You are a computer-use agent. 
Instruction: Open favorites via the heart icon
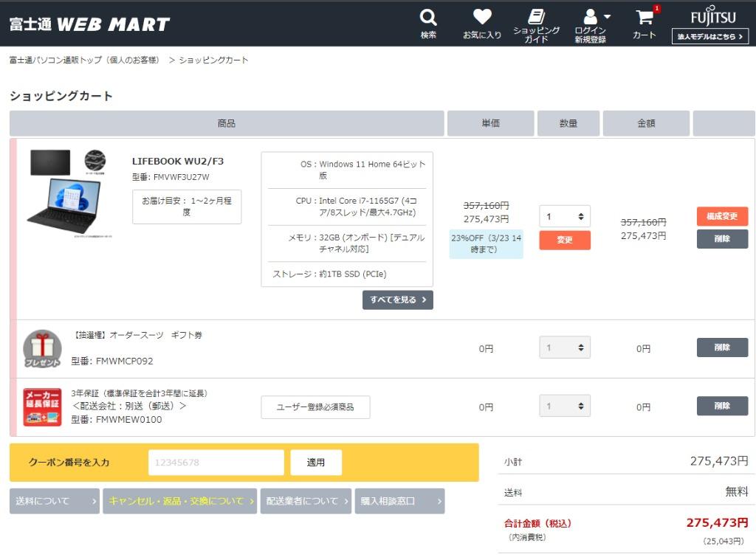482,17
